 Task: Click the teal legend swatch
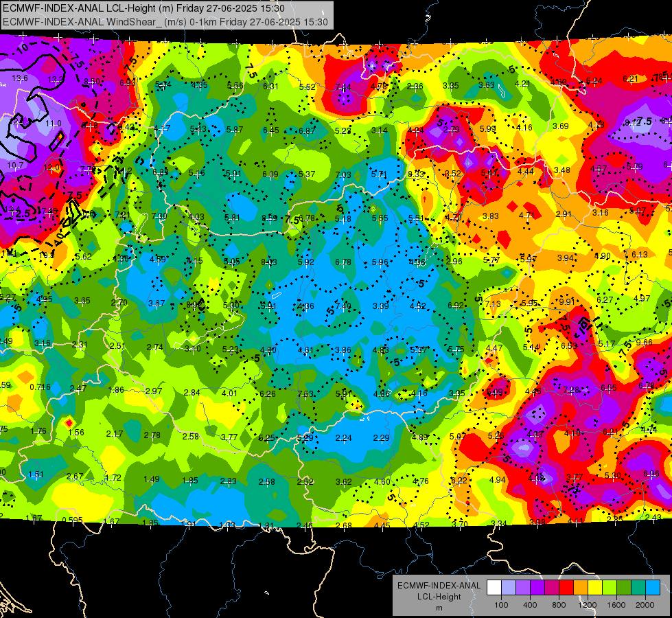[638, 588]
